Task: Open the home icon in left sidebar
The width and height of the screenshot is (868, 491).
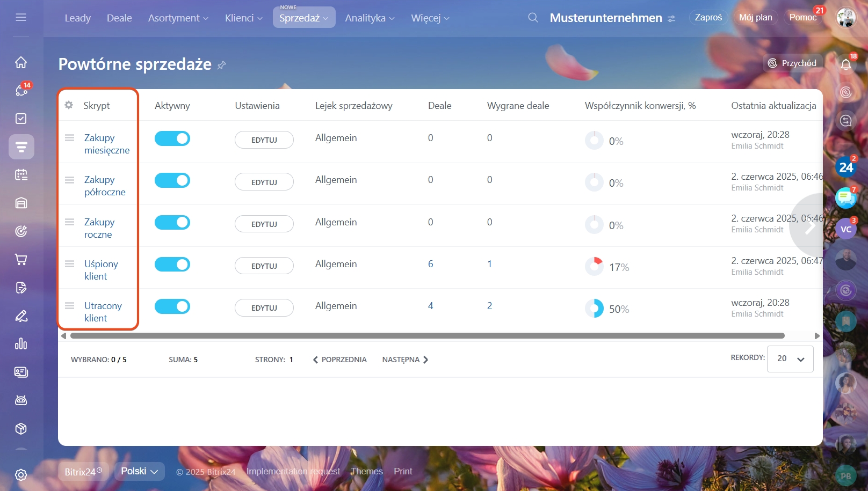Action: (21, 62)
